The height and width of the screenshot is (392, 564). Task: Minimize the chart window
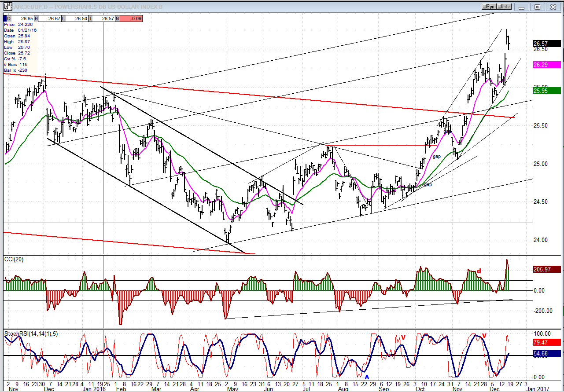coord(522,7)
